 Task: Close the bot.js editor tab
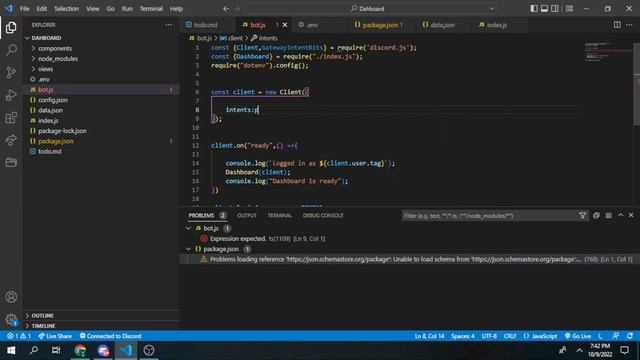(285, 25)
